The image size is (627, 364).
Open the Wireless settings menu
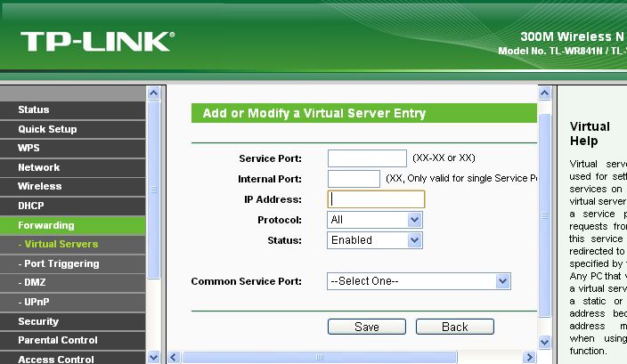(72, 187)
